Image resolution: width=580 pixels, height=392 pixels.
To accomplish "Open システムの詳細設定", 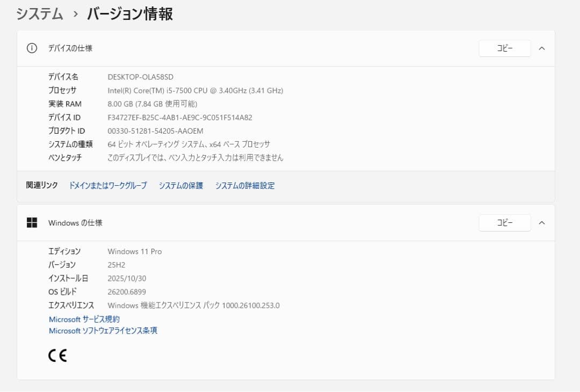I will [245, 185].
